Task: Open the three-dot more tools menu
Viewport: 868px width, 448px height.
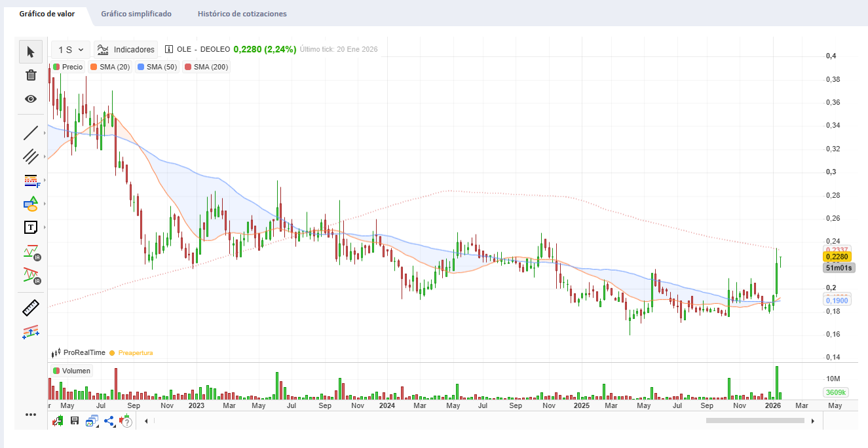Action: (31, 415)
